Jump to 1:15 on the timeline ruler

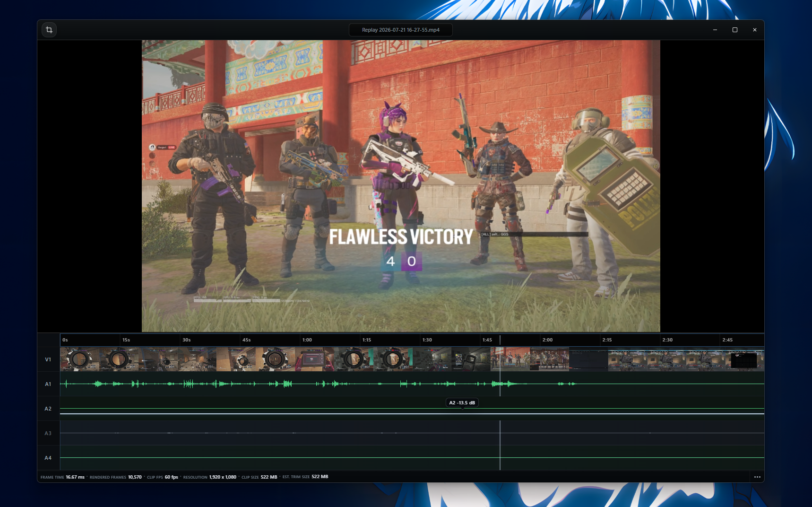coord(367,340)
